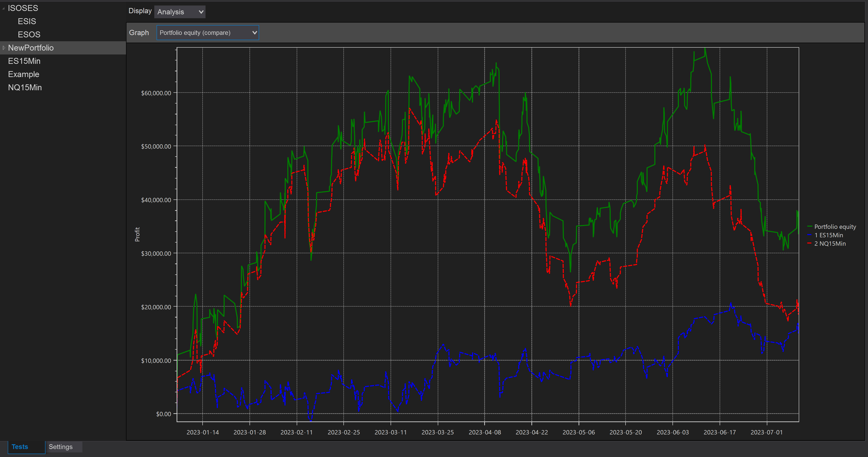Open the Graph type dropdown
The width and height of the screenshot is (868, 457).
point(208,33)
